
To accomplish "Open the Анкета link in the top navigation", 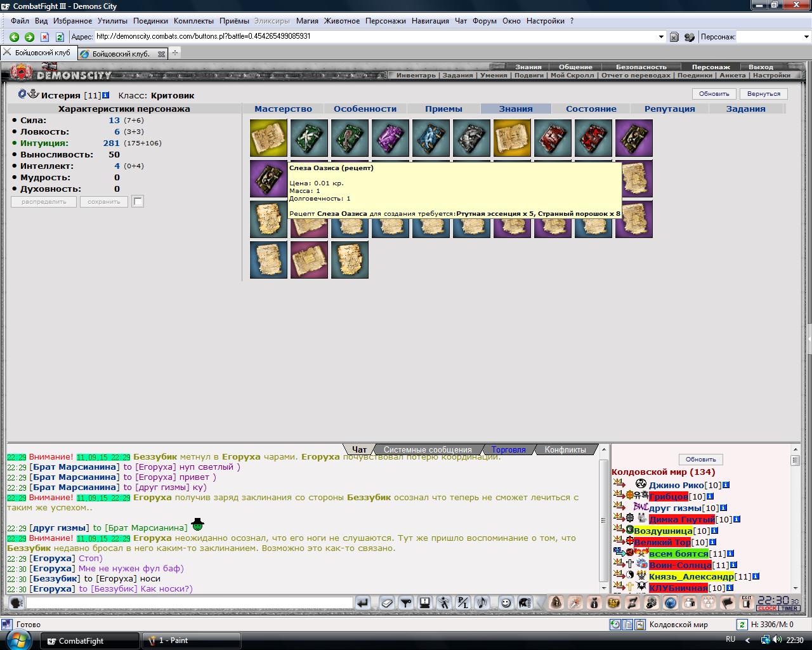I will pyautogui.click(x=733, y=76).
